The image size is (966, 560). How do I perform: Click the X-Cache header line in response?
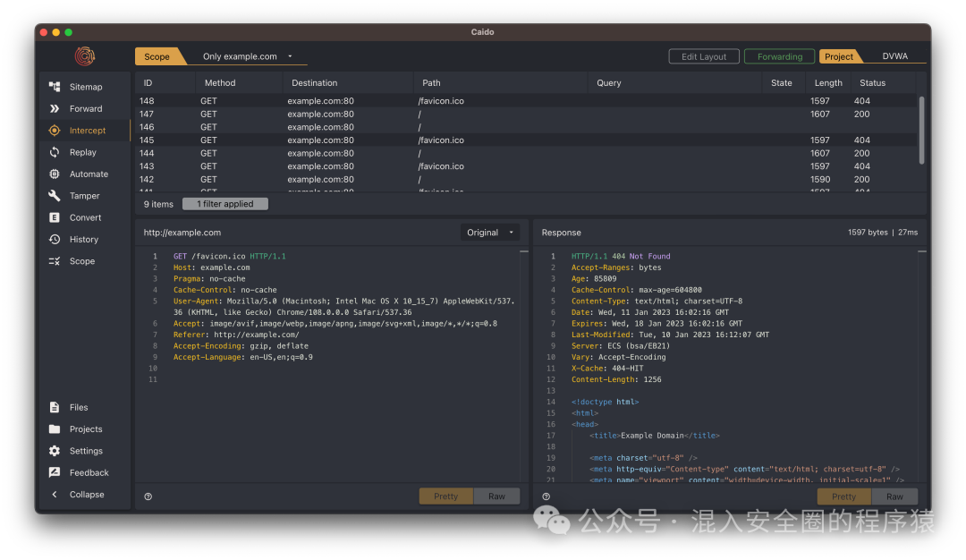point(607,369)
